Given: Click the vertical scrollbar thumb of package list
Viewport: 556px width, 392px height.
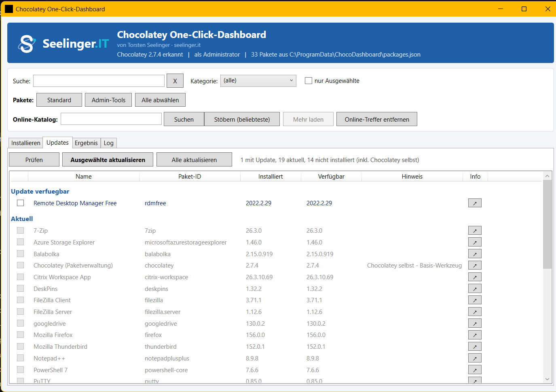Looking at the screenshot, I should click(547, 224).
